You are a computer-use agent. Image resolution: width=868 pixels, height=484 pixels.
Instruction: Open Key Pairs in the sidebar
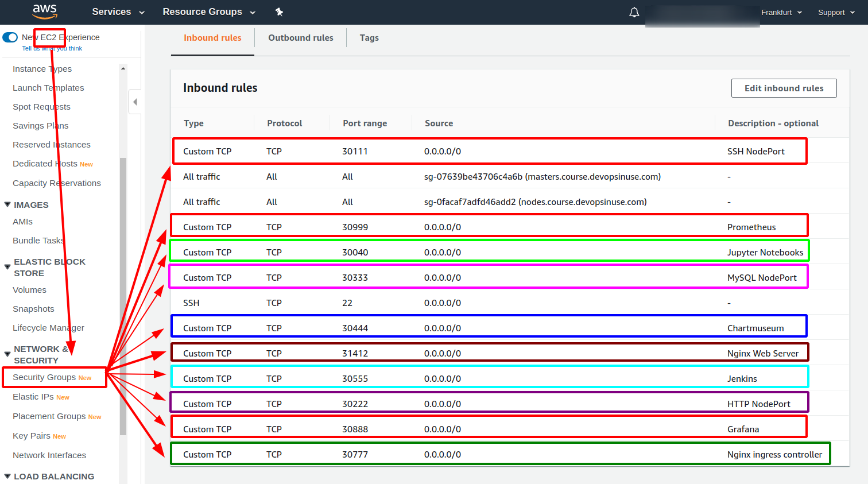pos(32,436)
